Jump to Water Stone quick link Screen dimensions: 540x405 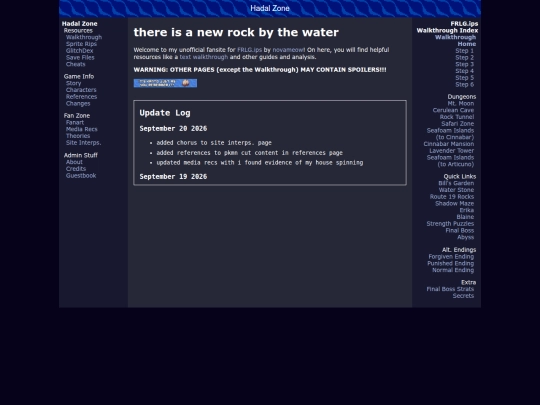tap(456, 190)
